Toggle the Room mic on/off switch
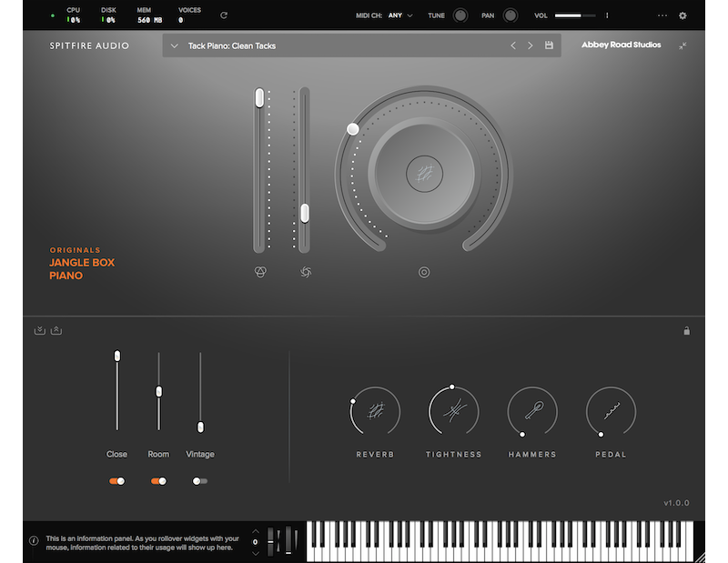 (x=158, y=481)
